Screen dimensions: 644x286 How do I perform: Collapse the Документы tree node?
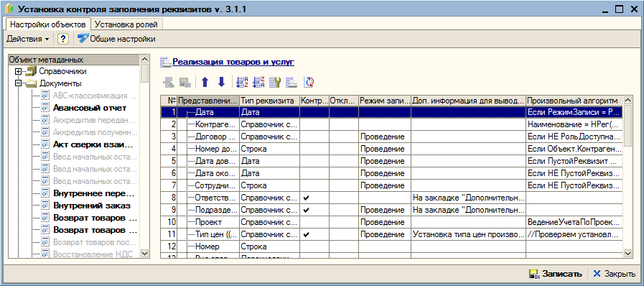(18, 83)
